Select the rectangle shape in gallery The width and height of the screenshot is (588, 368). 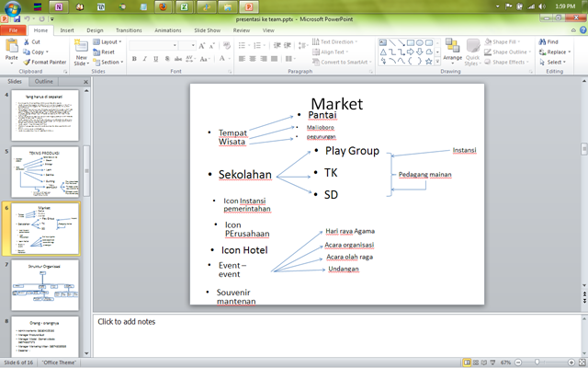(411, 43)
